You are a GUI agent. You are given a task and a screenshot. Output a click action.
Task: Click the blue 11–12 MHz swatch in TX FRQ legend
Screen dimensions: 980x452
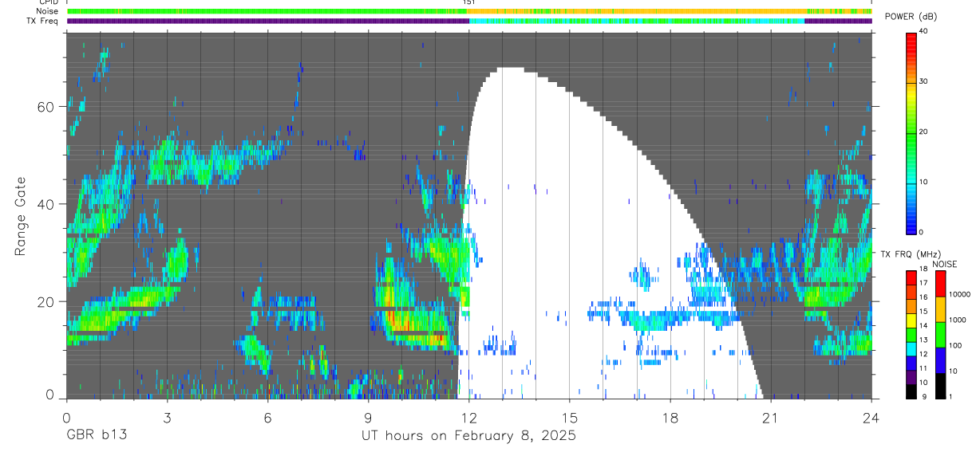(912, 364)
